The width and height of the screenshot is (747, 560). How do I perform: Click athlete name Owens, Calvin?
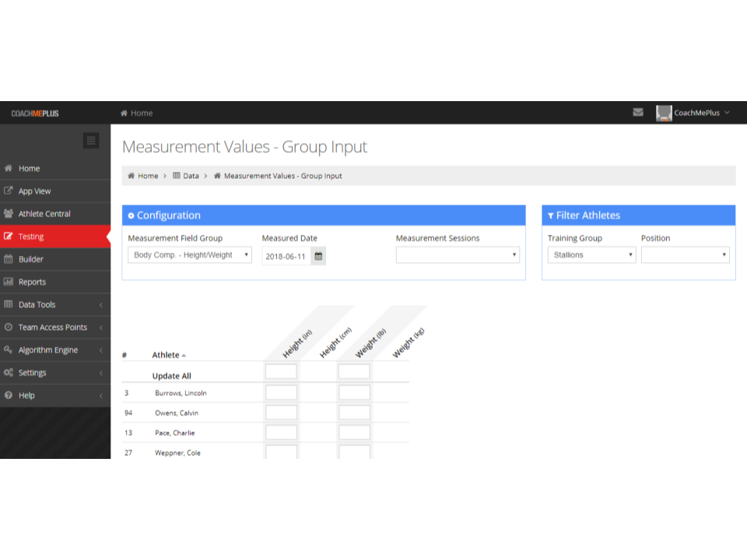click(177, 413)
